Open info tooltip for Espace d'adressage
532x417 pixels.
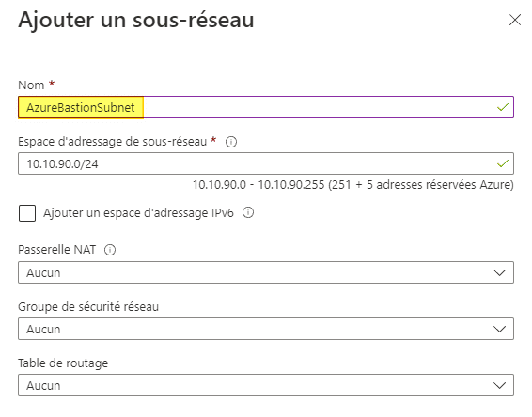pyautogui.click(x=231, y=142)
